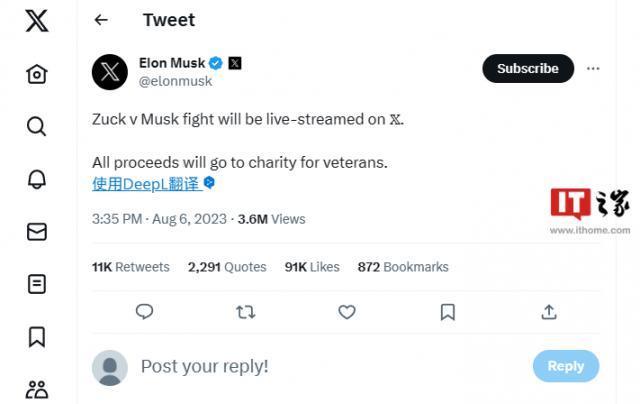Open the Lists icon in sidebar
This screenshot has height=404, width=640.
click(x=37, y=284)
